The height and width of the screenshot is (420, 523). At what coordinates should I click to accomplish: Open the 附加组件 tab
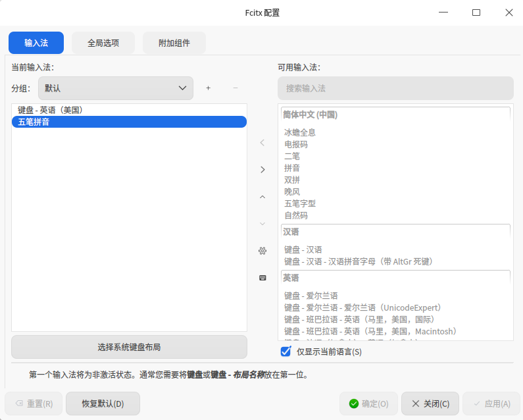pyautogui.click(x=174, y=43)
